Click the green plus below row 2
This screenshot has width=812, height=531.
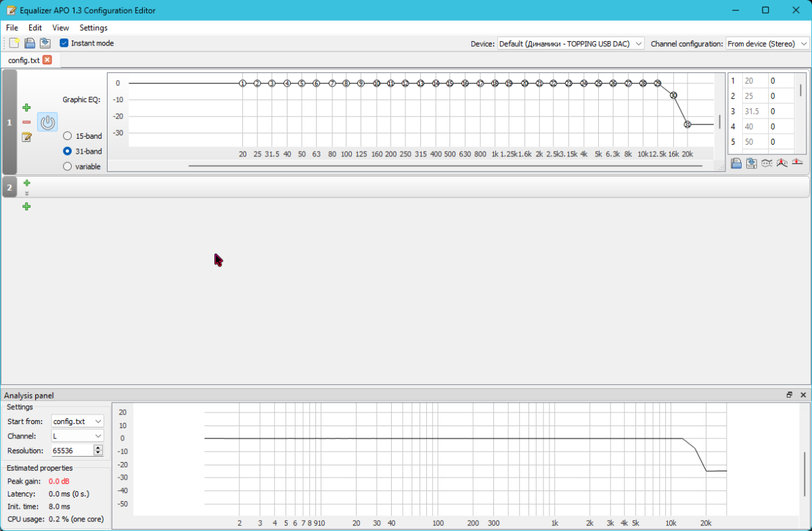click(x=26, y=206)
